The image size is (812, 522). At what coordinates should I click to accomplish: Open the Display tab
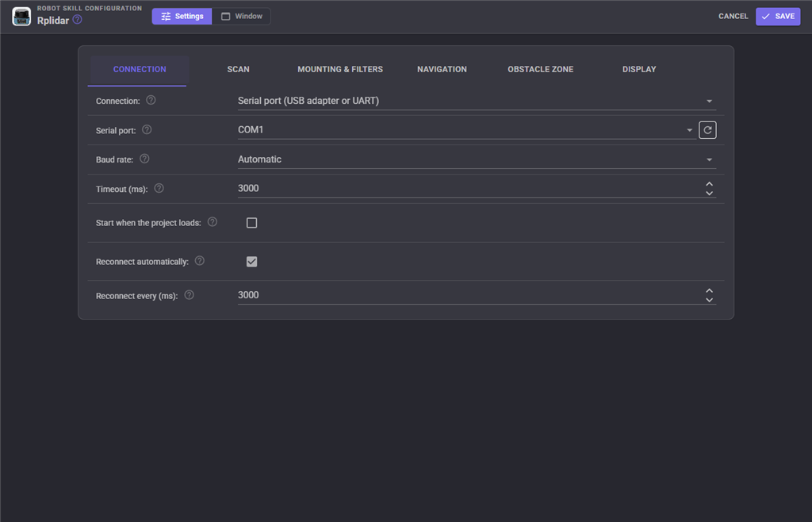pyautogui.click(x=639, y=69)
